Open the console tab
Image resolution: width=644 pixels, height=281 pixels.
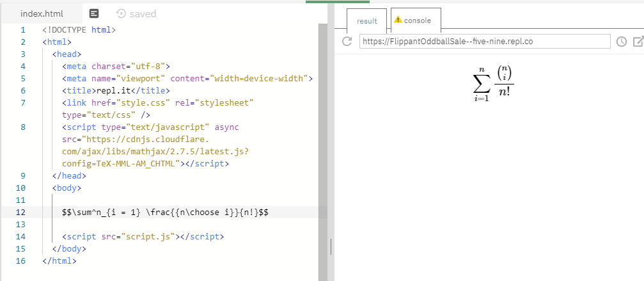point(417,20)
